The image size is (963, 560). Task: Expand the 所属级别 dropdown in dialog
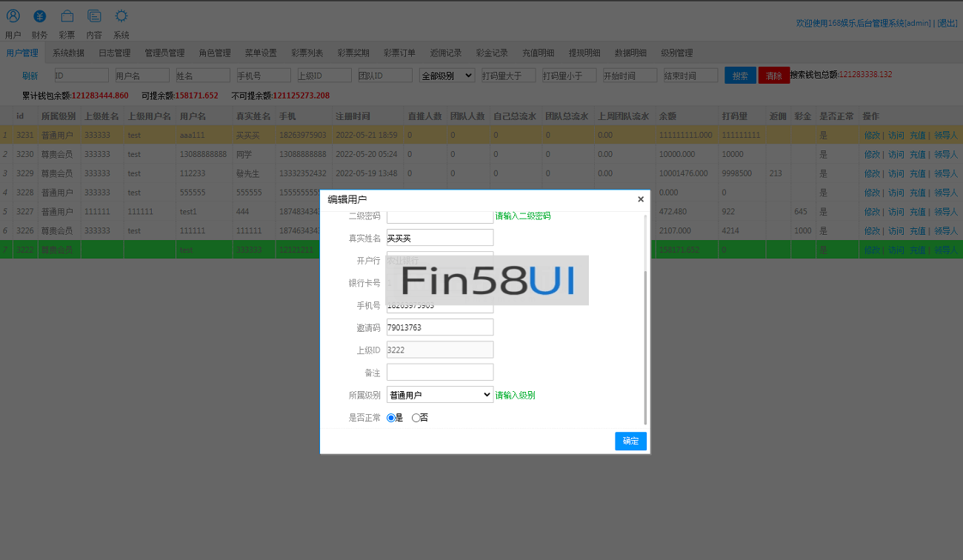pyautogui.click(x=440, y=395)
